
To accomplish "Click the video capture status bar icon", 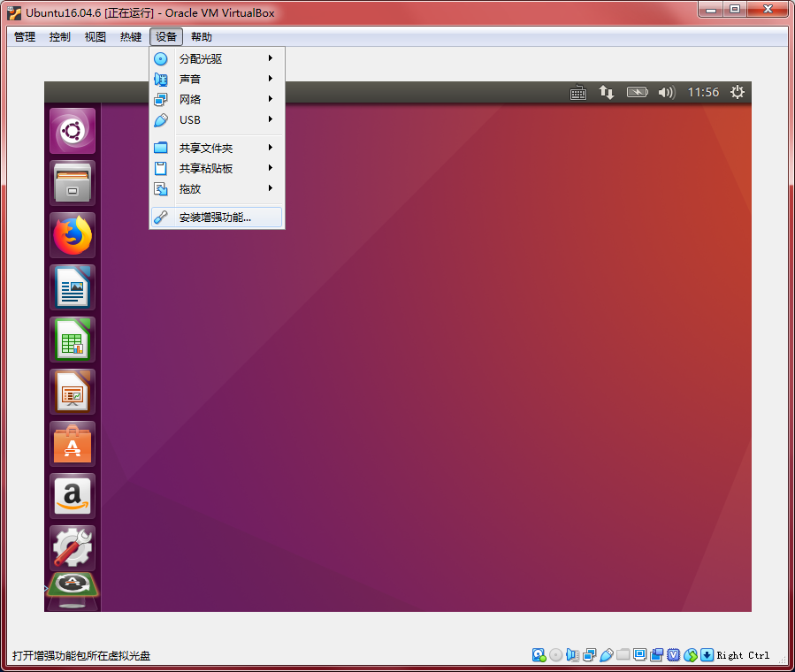I will [656, 655].
